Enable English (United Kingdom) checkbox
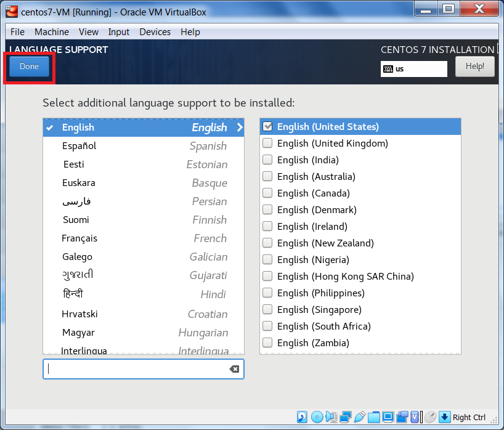This screenshot has width=504, height=430. (267, 143)
